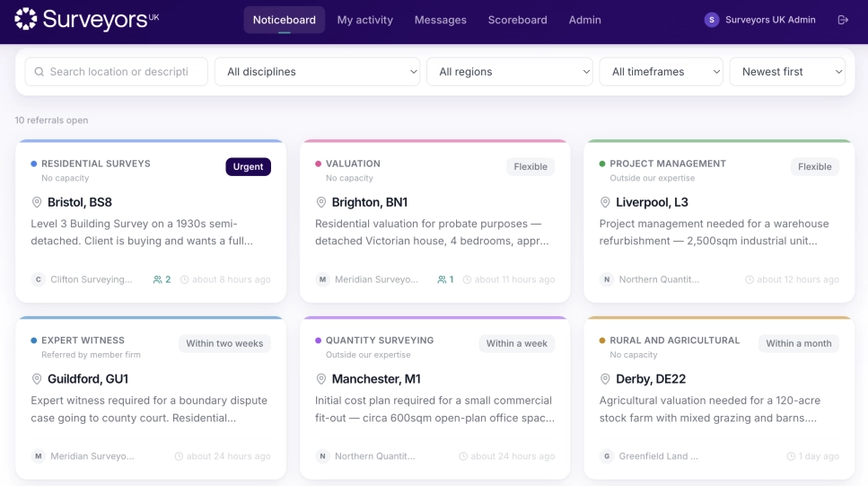Viewport: 868px width, 486px height.
Task: Go to the Noticeboard tab
Action: [x=284, y=20]
